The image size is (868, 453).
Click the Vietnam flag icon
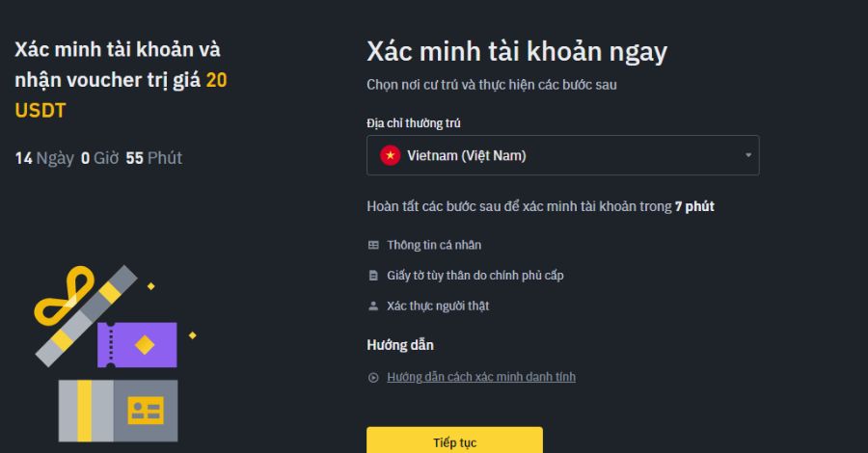pos(391,155)
